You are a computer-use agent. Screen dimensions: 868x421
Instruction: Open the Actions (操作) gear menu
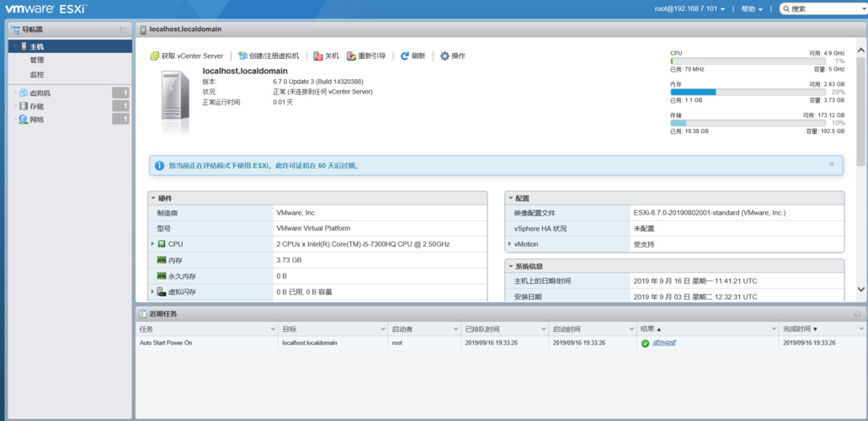tap(452, 56)
